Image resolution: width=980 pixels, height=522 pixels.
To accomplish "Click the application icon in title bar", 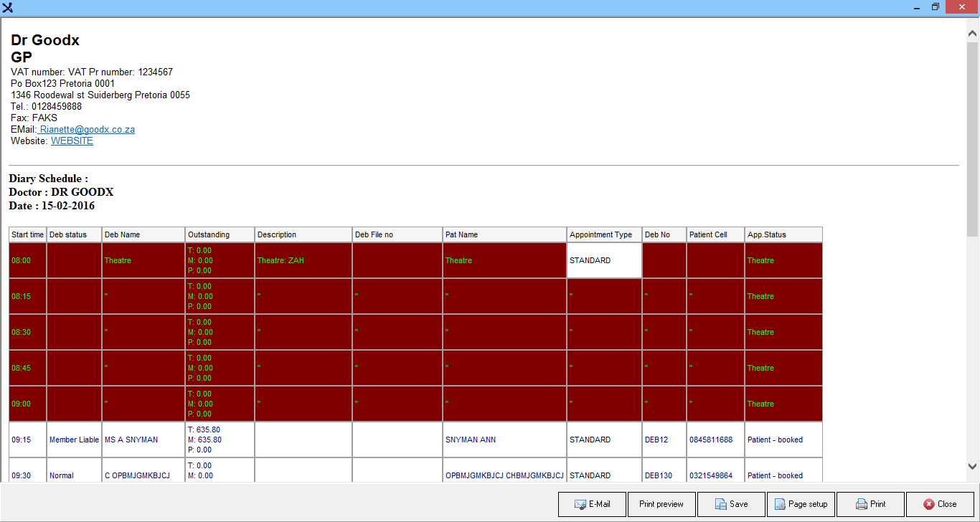I will 8,8.
